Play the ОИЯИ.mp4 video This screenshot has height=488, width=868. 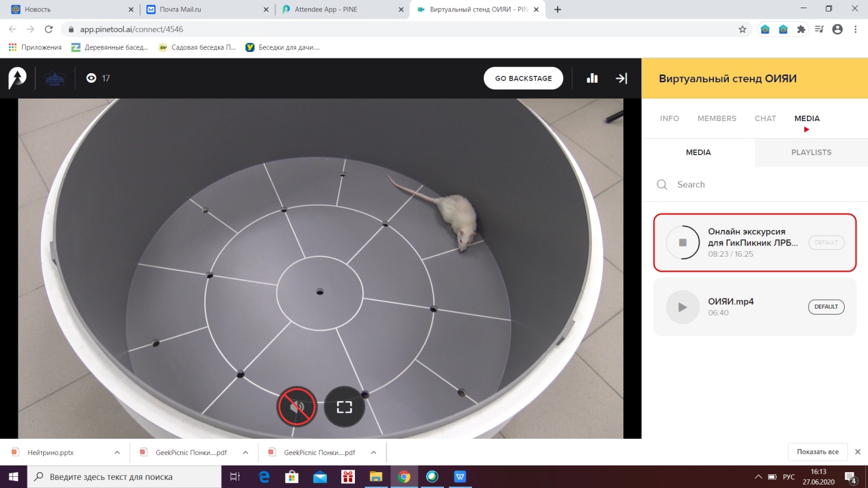[682, 307]
